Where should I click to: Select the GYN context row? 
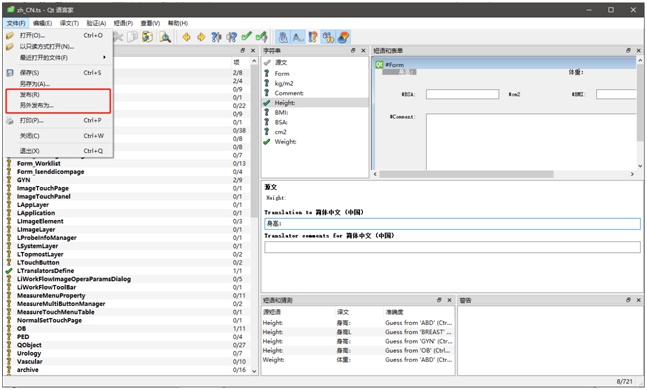point(24,180)
